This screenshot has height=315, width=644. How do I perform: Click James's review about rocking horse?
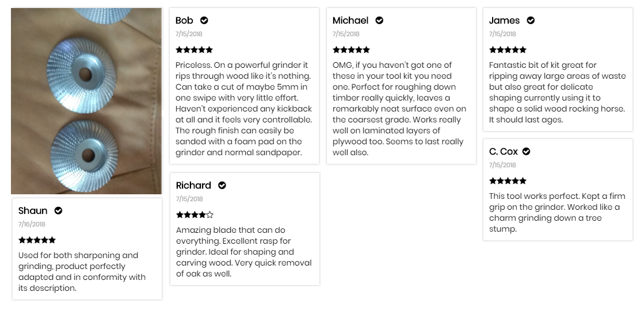click(557, 93)
